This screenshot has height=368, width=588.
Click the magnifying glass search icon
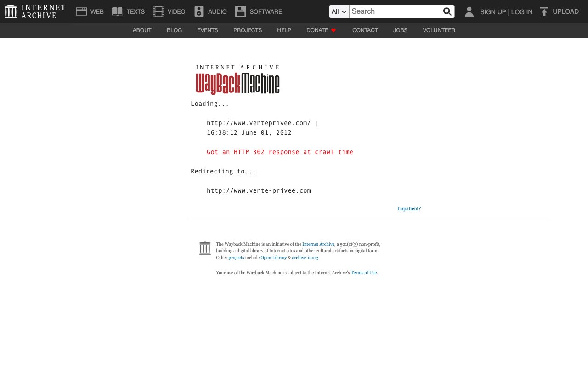point(447,11)
